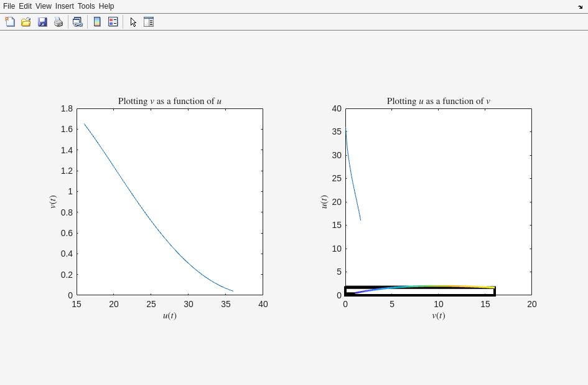
Task: Select the title "Plotting u as a function of v"
Action: coord(438,101)
